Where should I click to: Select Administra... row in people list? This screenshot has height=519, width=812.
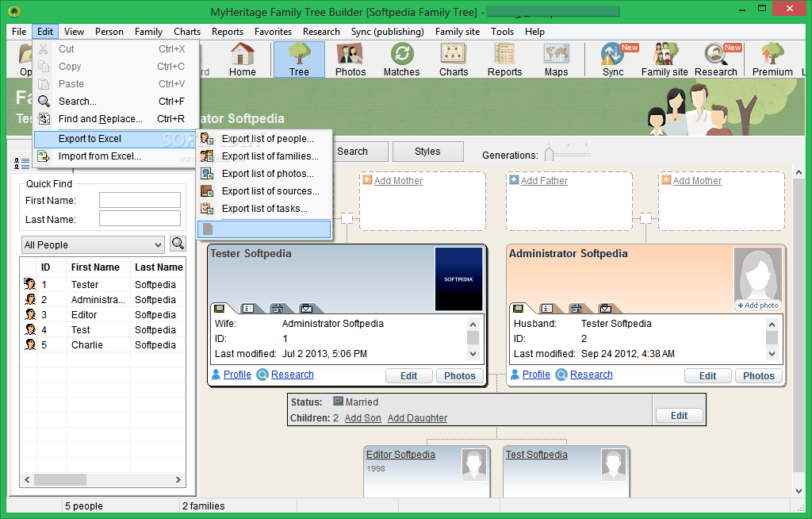102,300
